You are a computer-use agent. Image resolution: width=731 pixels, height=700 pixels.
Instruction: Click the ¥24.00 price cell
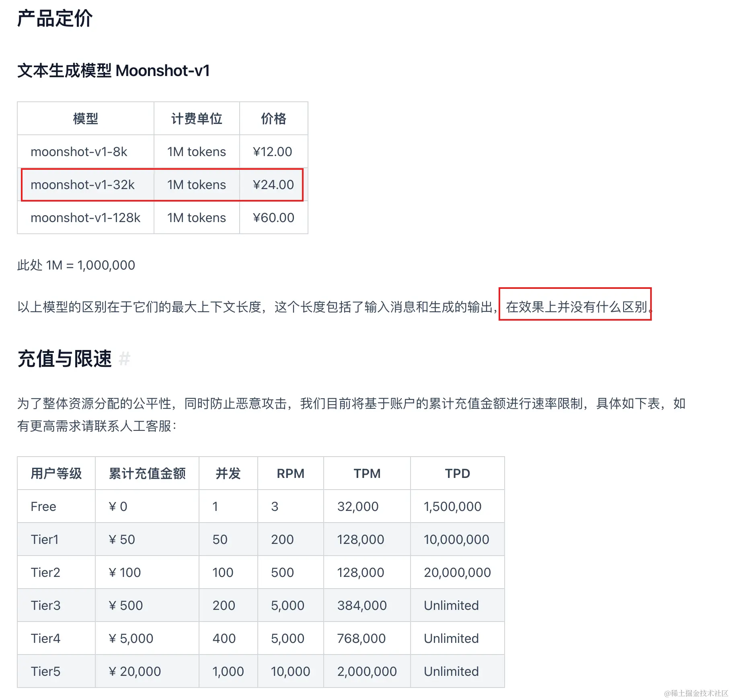pyautogui.click(x=273, y=185)
